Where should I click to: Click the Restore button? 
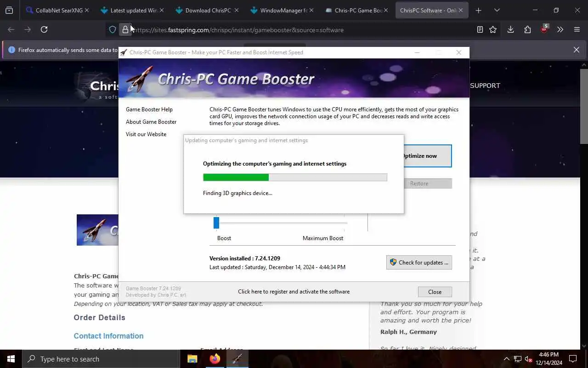[x=428, y=184]
